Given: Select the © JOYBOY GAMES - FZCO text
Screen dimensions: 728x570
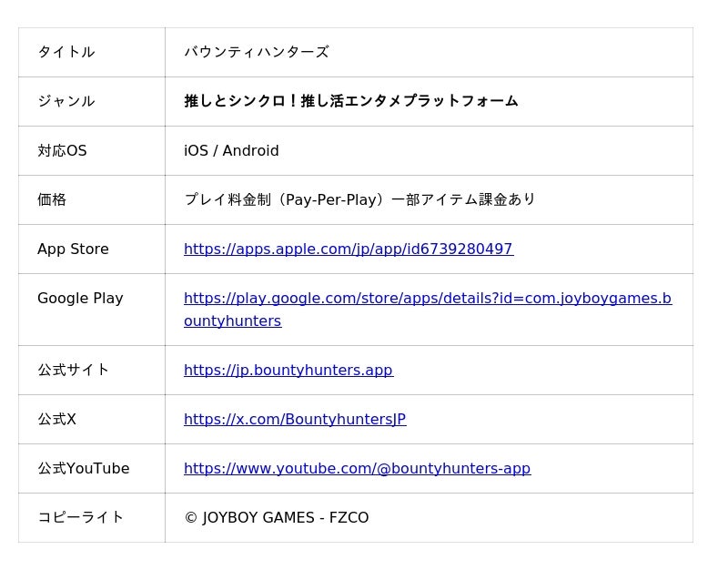Looking at the screenshot, I should click(276, 517).
